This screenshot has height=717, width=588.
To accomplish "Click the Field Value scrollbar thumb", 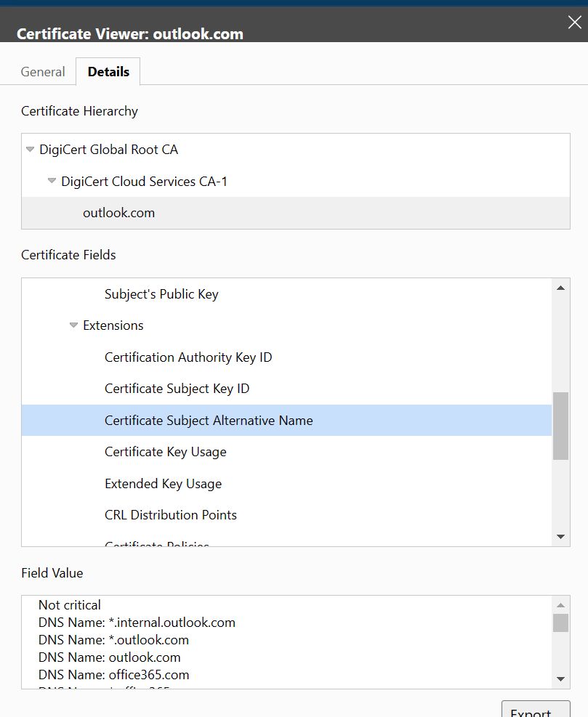I will pos(560,623).
